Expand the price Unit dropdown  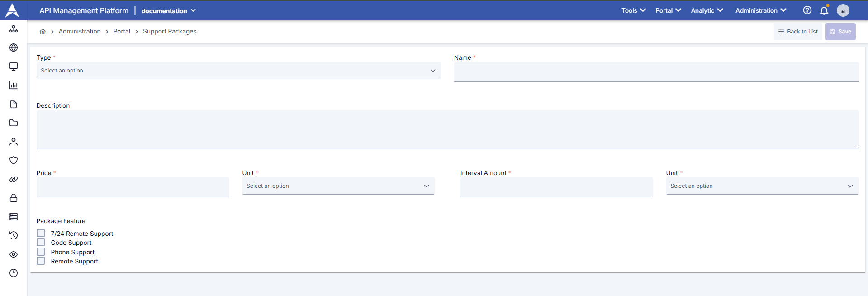(x=338, y=186)
